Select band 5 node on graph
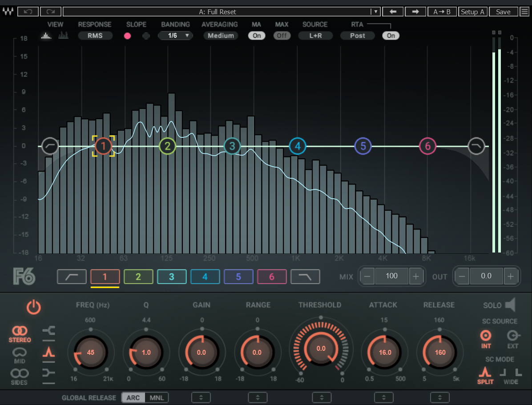 [363, 146]
